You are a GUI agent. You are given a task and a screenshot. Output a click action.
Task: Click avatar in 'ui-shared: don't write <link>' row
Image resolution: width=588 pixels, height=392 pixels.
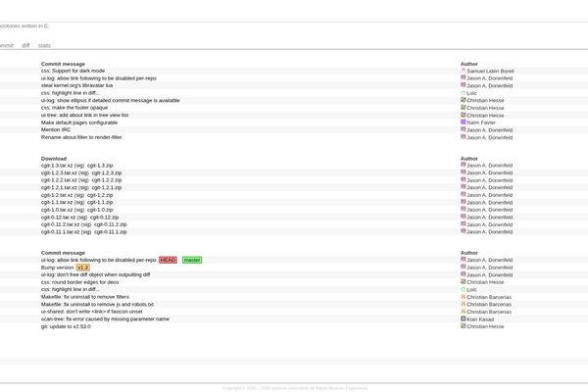464,311
